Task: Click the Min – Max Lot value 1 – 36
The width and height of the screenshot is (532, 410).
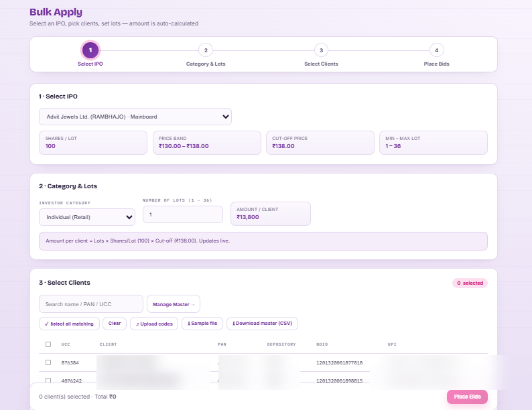Action: (x=393, y=146)
